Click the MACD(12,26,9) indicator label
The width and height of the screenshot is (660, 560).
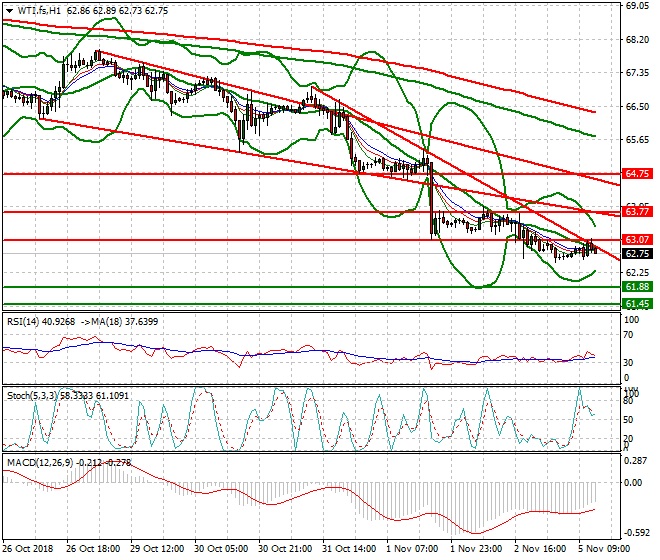tap(40, 463)
